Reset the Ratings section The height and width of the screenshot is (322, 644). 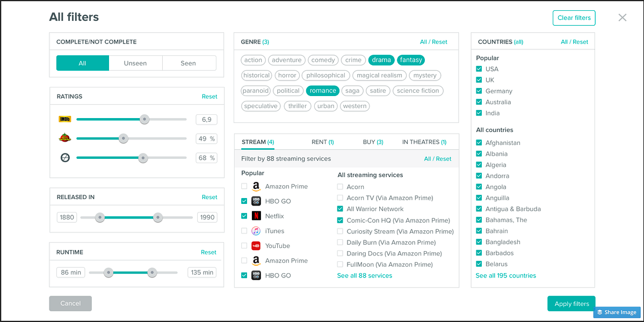(209, 97)
